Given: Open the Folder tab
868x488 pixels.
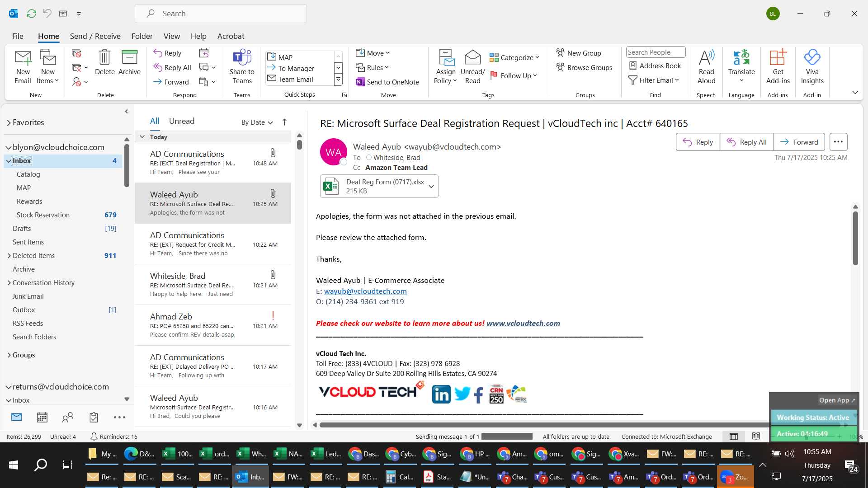Looking at the screenshot, I should click(x=142, y=36).
